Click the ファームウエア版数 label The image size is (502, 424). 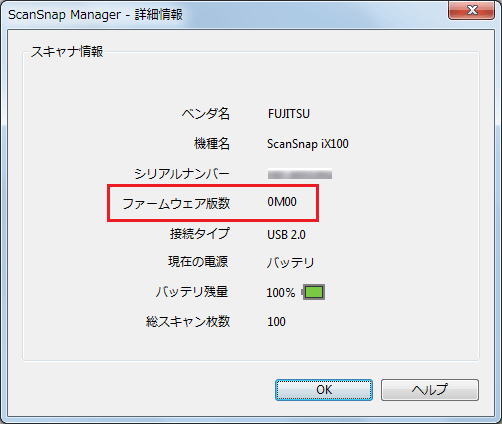[x=176, y=203]
